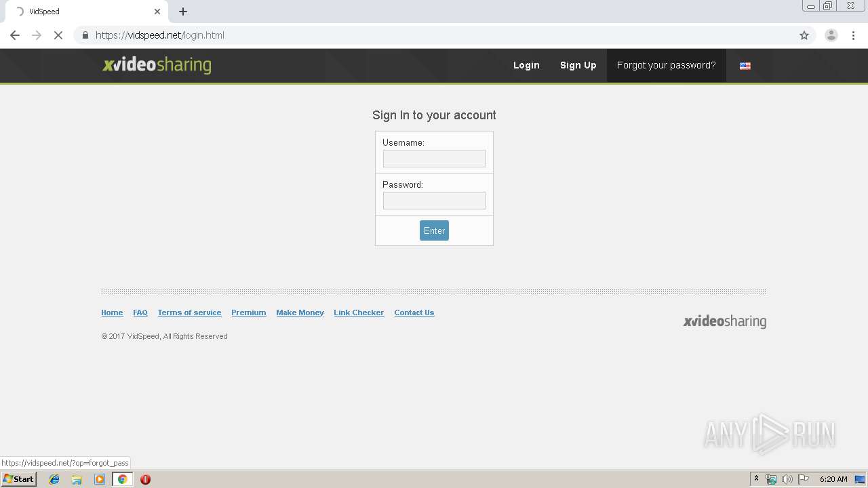Stop page loading with the X button
Image resolution: width=868 pixels, height=488 pixels.
[x=58, y=35]
